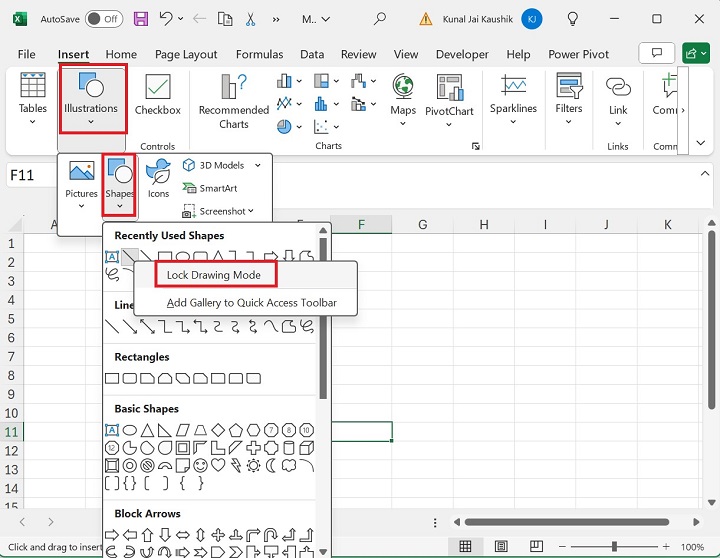This screenshot has height=558, width=720.
Task: Choose Add Gallery to Quick Access Toolbar
Action: (x=251, y=303)
